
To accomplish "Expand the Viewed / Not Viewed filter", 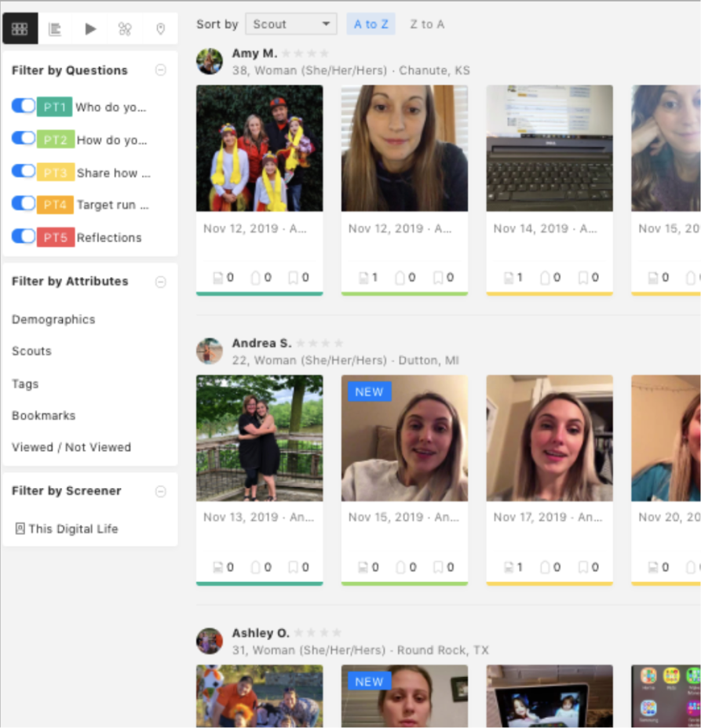I will click(71, 447).
